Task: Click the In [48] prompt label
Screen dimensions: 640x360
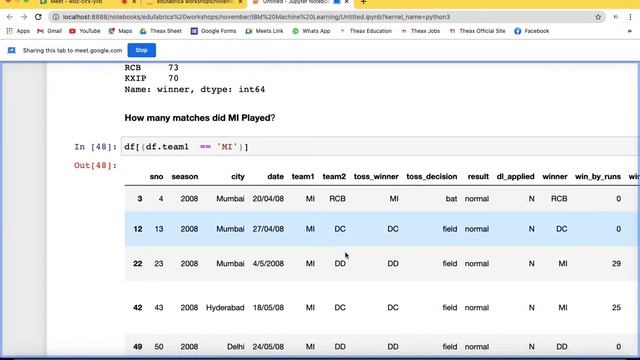Action: [96, 147]
